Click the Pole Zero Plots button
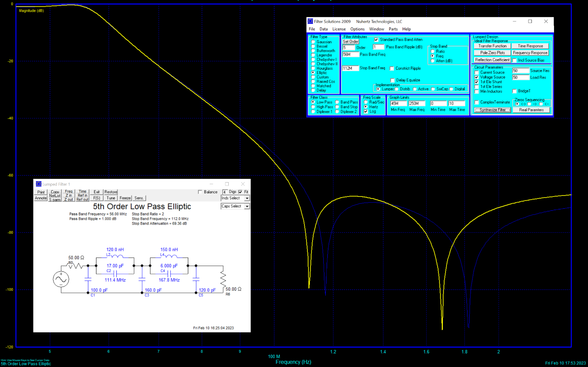This screenshot has width=588, height=367. (x=492, y=53)
